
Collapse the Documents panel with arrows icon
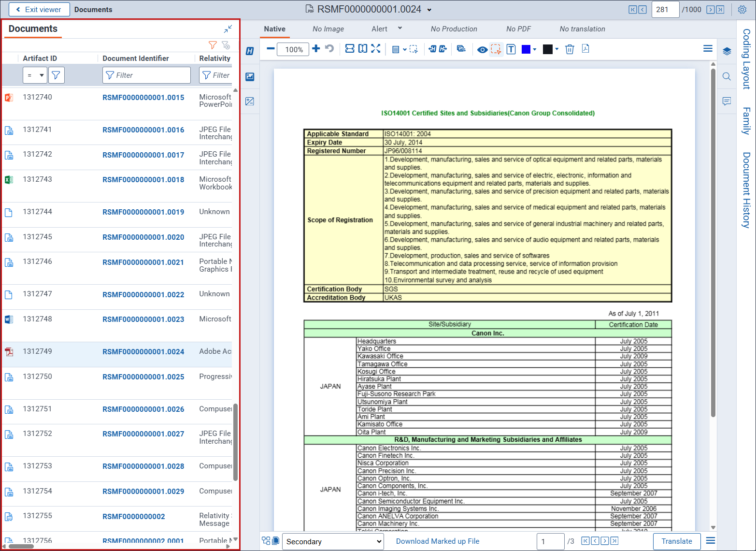[x=228, y=29]
